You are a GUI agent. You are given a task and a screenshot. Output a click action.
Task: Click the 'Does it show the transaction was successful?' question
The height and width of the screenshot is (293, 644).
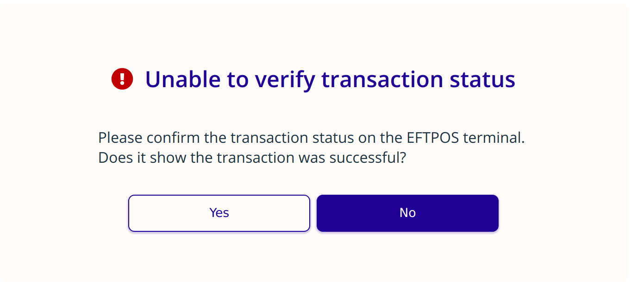[252, 158]
